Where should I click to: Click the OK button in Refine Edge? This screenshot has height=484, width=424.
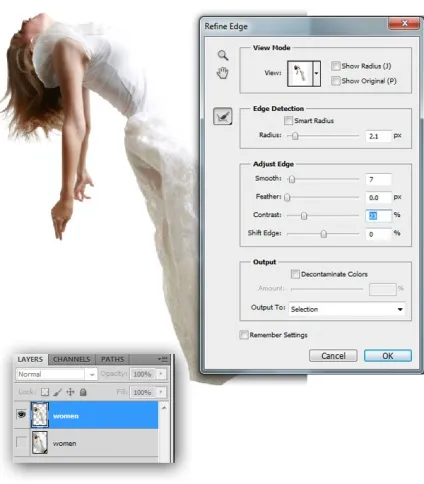coord(388,356)
